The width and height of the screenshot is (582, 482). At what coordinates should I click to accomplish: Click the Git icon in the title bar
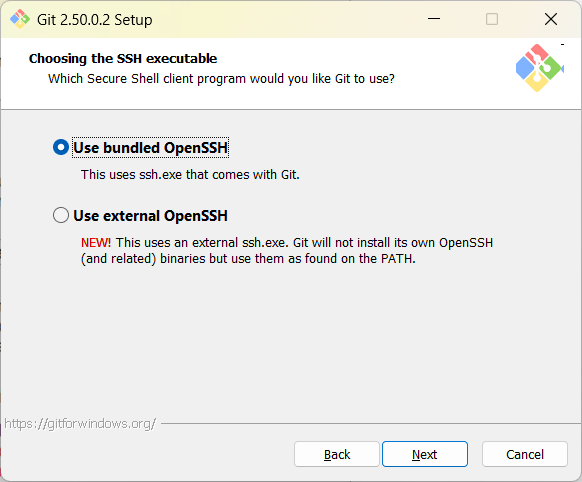click(20, 19)
